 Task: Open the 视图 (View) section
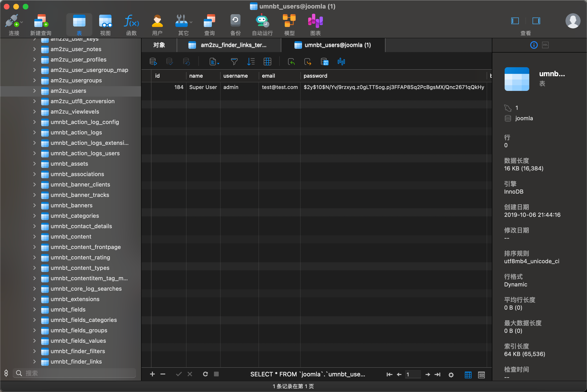pyautogui.click(x=105, y=25)
